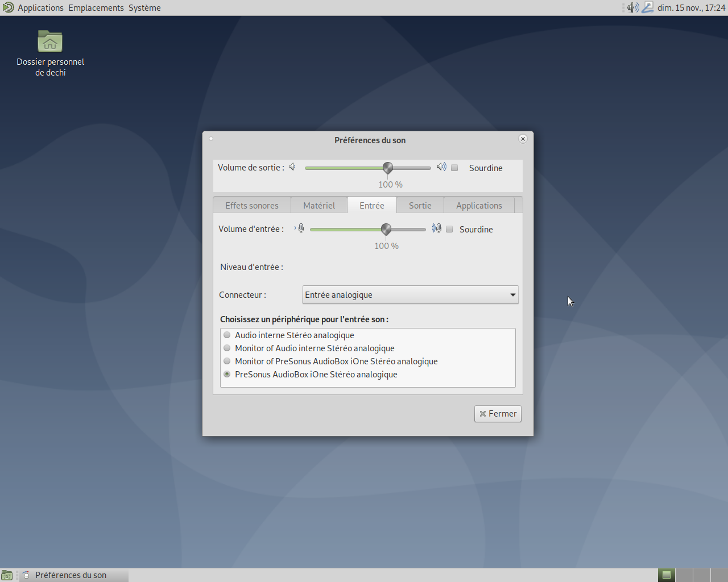The width and height of the screenshot is (728, 582).
Task: Switch to the Applications tab in sound preferences
Action: pos(479,206)
